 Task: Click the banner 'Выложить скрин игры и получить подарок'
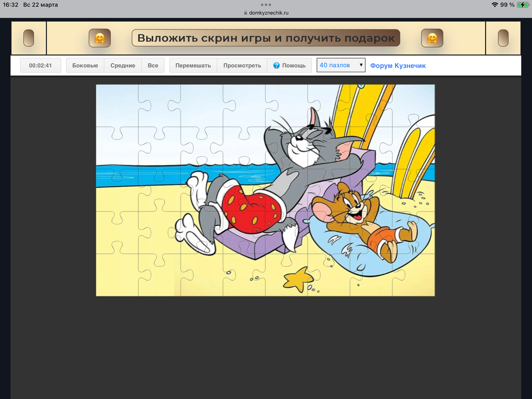(x=266, y=38)
